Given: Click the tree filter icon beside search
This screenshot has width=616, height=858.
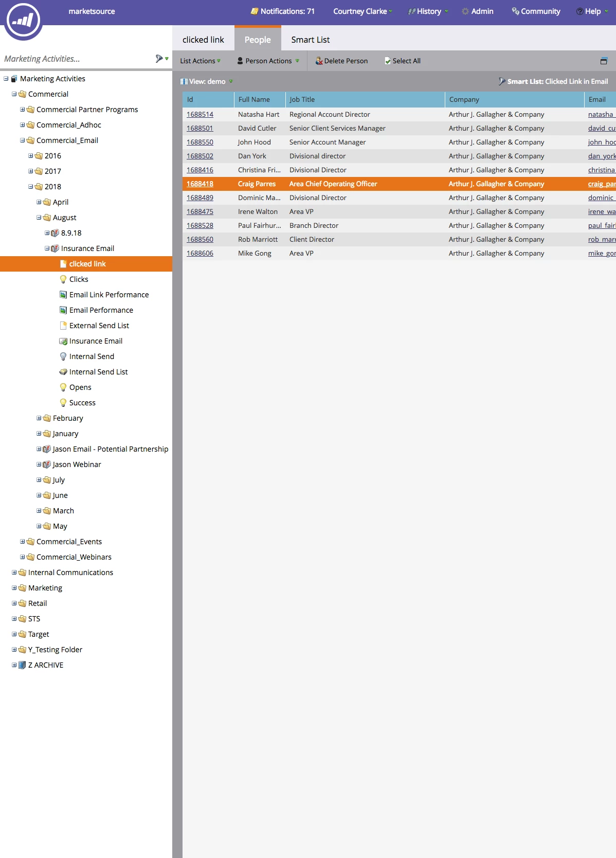Looking at the screenshot, I should (x=159, y=59).
